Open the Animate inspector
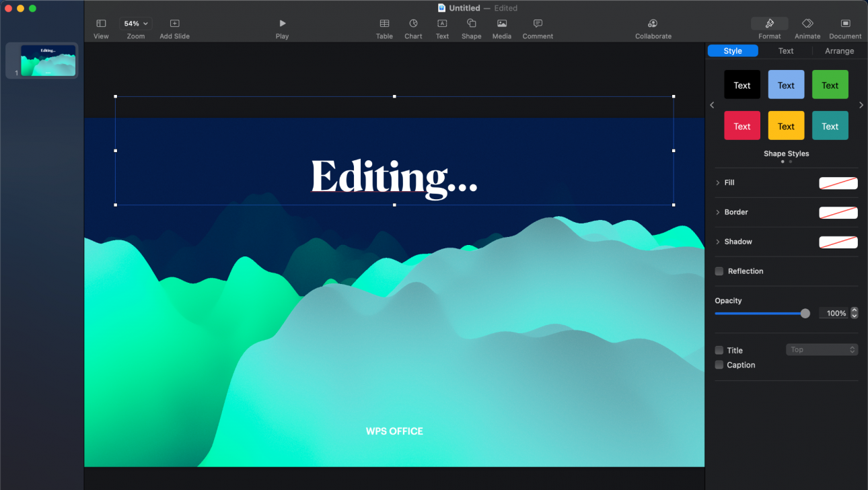The width and height of the screenshot is (868, 490). pos(807,27)
